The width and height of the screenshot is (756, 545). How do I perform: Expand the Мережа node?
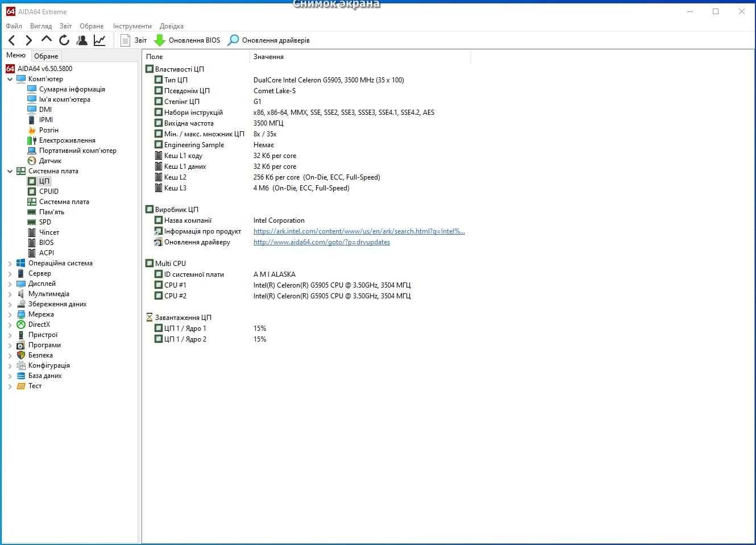click(x=10, y=314)
